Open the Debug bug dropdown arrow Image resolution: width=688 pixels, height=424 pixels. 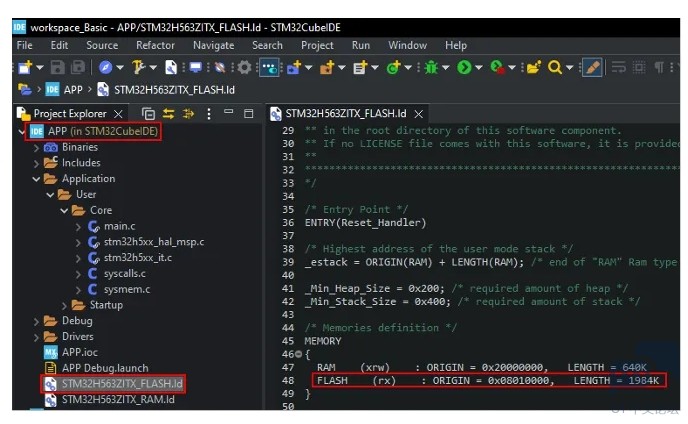click(445, 68)
